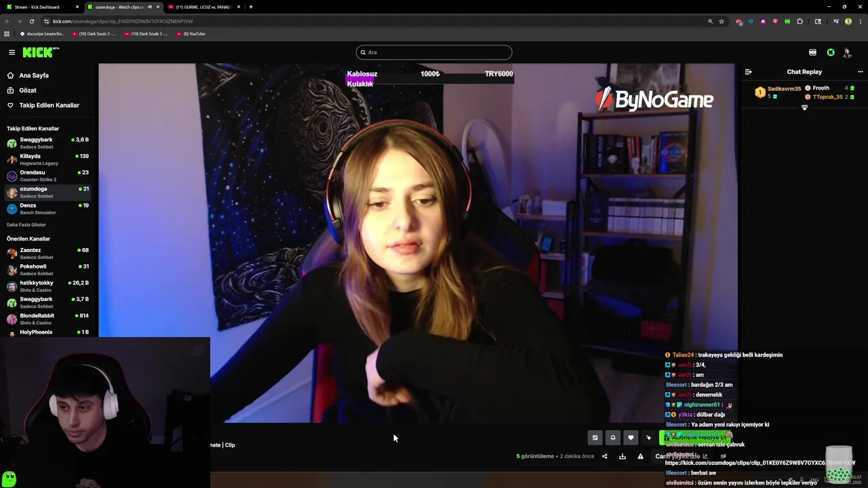Click the sparkle icon button
The width and height of the screenshot is (868, 488).
pyautogui.click(x=648, y=438)
